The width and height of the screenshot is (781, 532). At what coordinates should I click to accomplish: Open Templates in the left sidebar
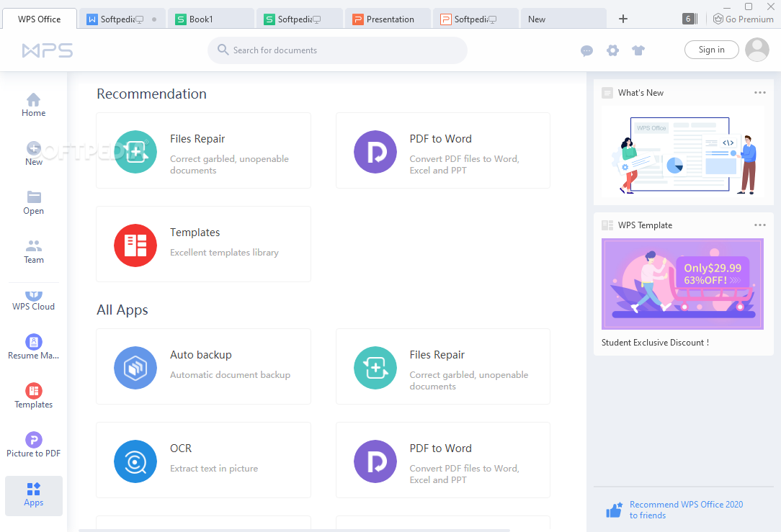[33, 396]
